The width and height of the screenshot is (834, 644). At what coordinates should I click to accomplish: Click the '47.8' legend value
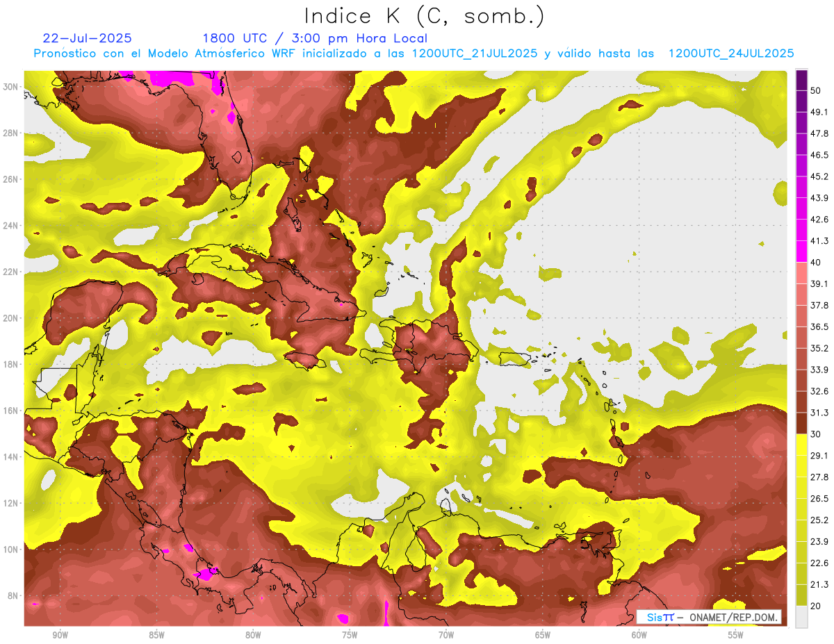819,133
